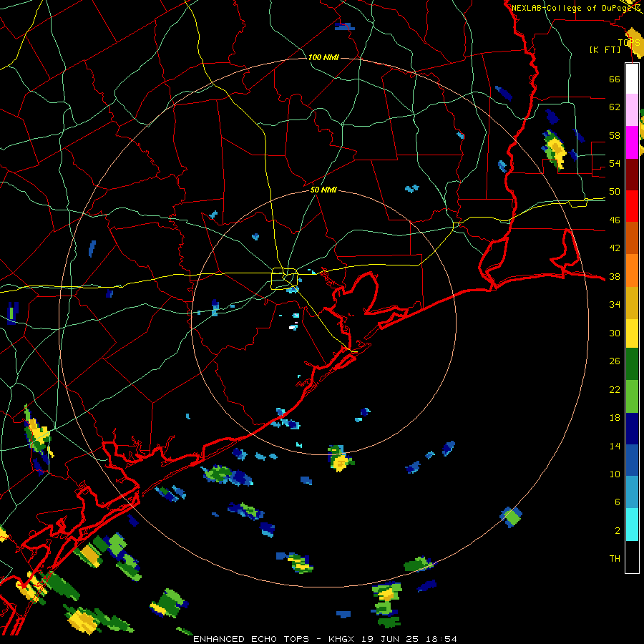
Task: Click the white swatch on the echo tops scale
Action: pos(632,79)
